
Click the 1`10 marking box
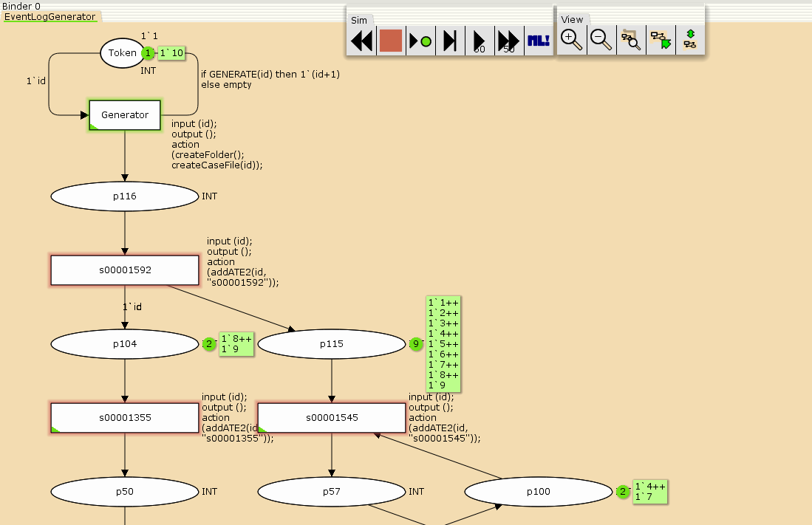pyautogui.click(x=171, y=53)
